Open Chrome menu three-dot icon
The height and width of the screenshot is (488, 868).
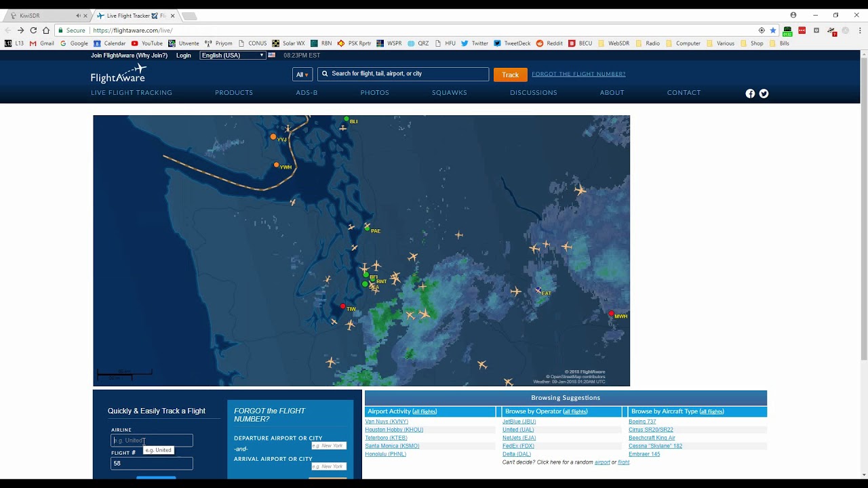coord(860,30)
